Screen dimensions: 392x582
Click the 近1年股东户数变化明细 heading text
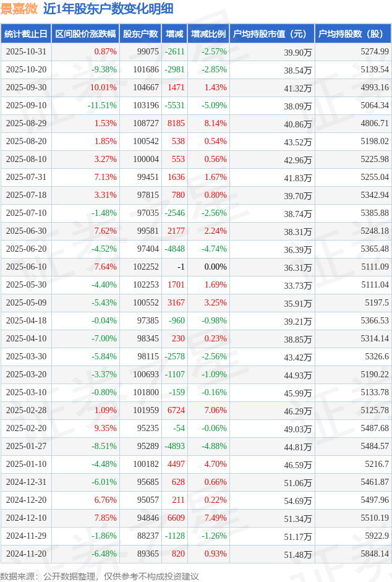click(108, 9)
